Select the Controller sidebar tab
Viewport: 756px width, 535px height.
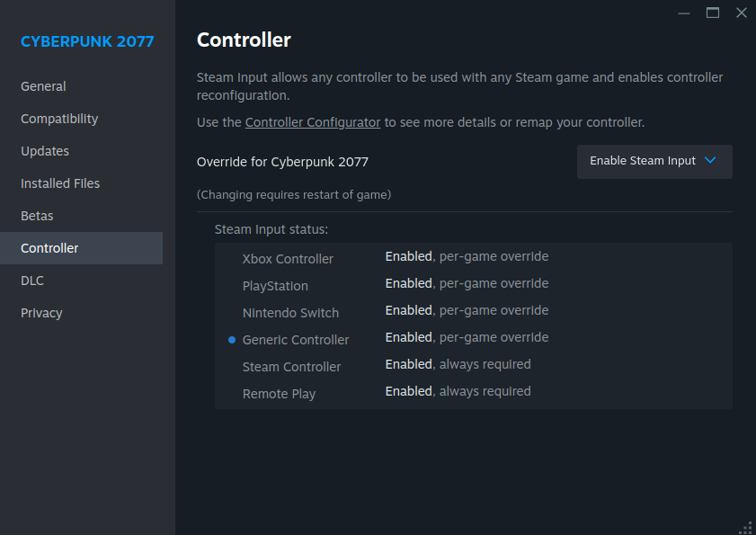pos(49,248)
